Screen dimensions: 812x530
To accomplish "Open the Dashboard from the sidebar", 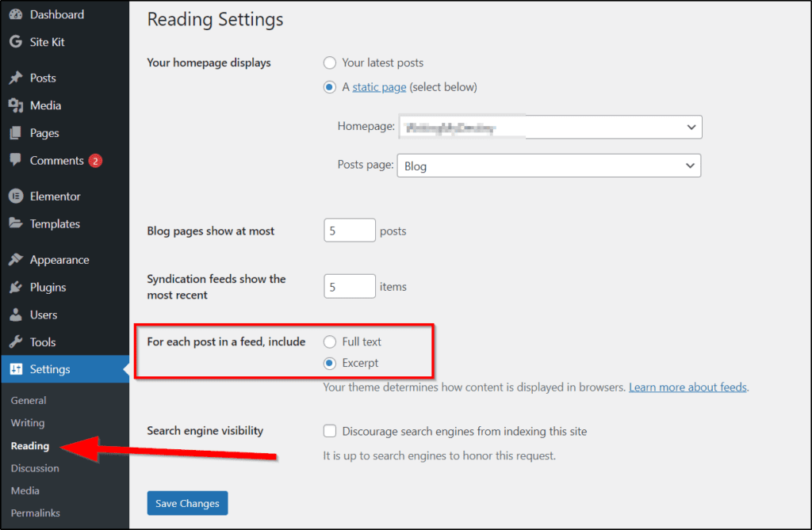I will click(56, 13).
